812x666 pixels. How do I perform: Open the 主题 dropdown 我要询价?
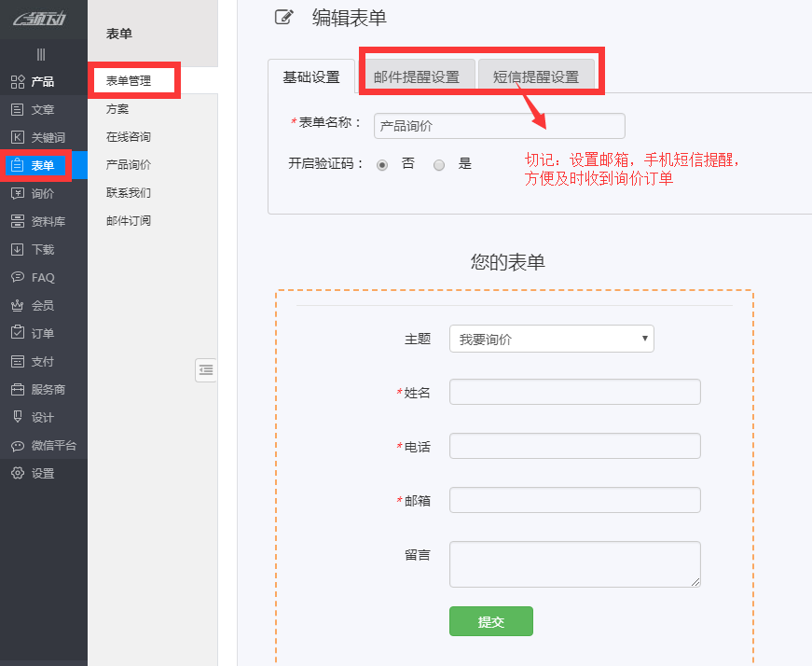click(551, 339)
